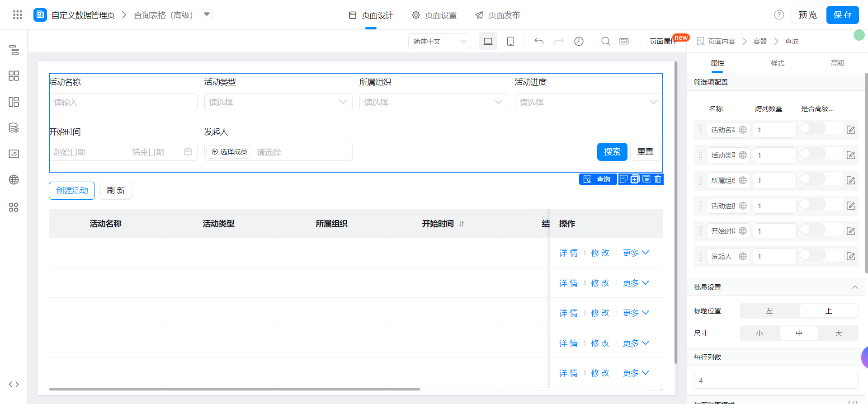Click the 保存 button
868x404 pixels.
tap(843, 15)
